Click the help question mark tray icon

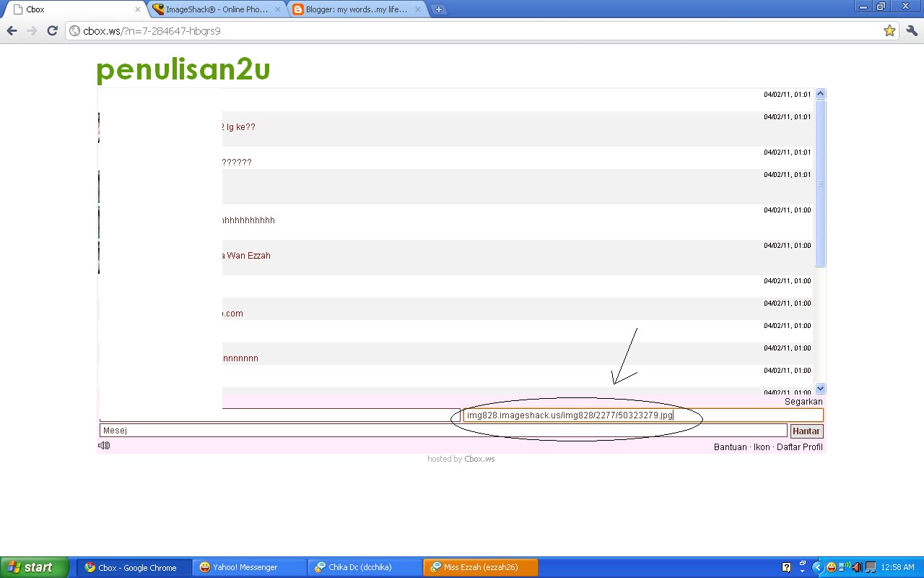787,567
